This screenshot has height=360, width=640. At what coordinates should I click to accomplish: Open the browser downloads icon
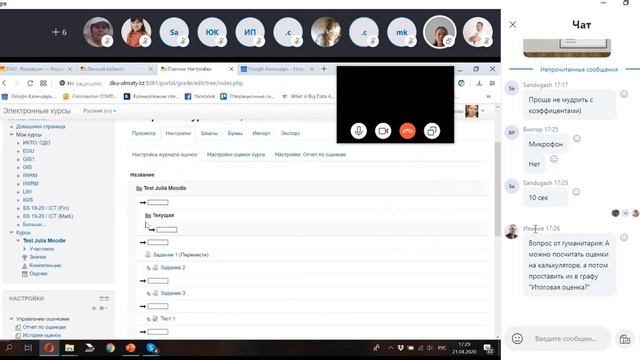479,83
